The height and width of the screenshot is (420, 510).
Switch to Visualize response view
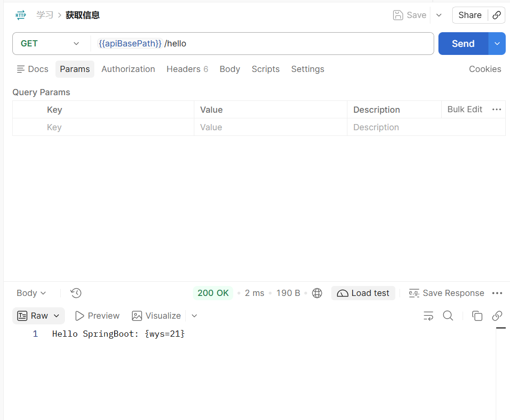156,316
